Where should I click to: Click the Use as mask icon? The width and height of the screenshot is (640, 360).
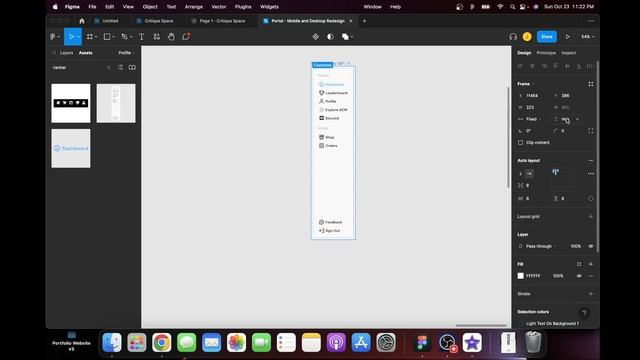pos(330,37)
